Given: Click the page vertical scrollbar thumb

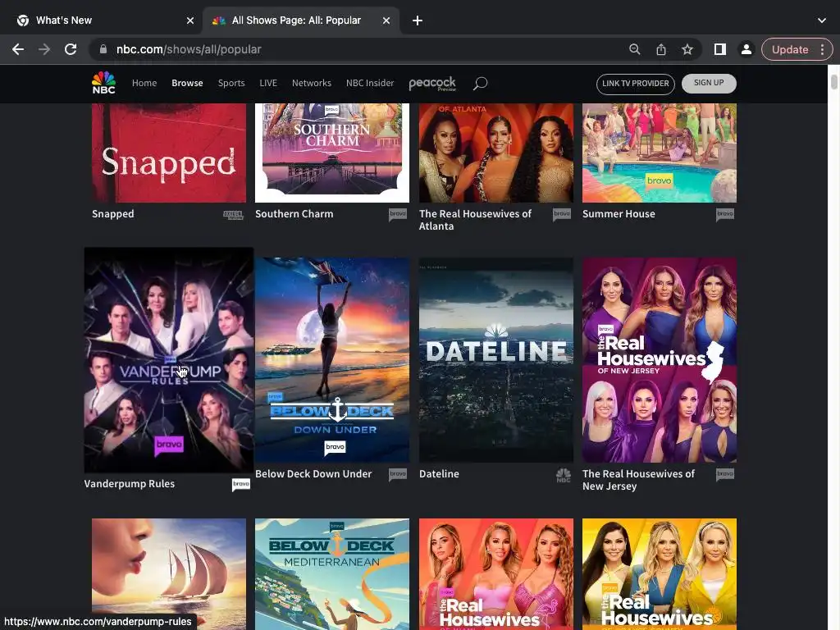Looking at the screenshot, I should [834, 83].
